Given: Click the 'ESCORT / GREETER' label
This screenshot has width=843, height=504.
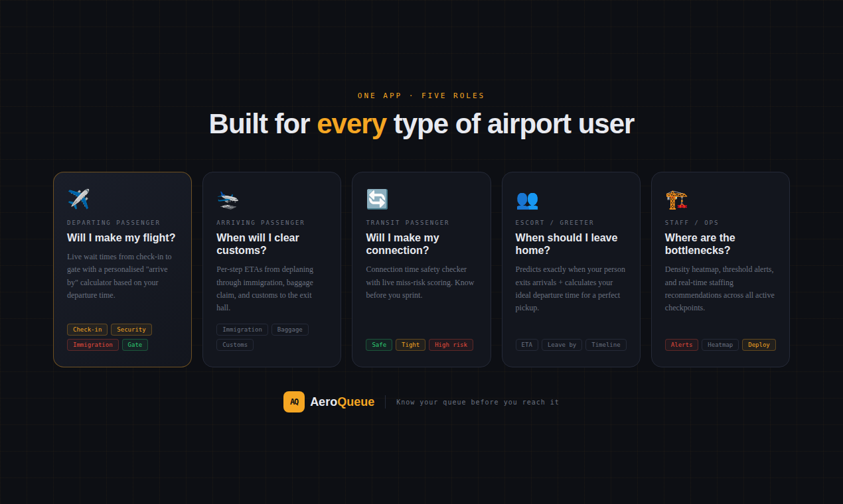Looking at the screenshot, I should point(555,223).
